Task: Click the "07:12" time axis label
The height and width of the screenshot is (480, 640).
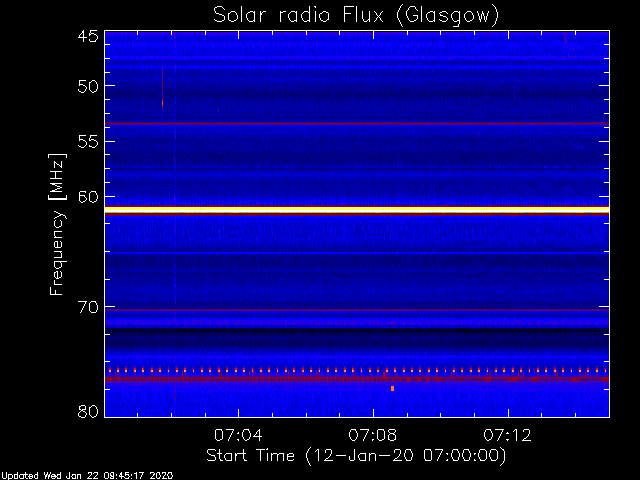Action: [508, 435]
